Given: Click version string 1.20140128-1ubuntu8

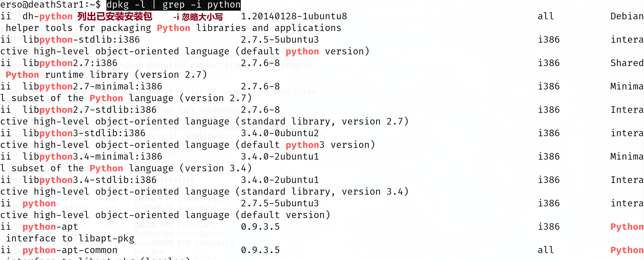Looking at the screenshot, I should pos(294,17).
